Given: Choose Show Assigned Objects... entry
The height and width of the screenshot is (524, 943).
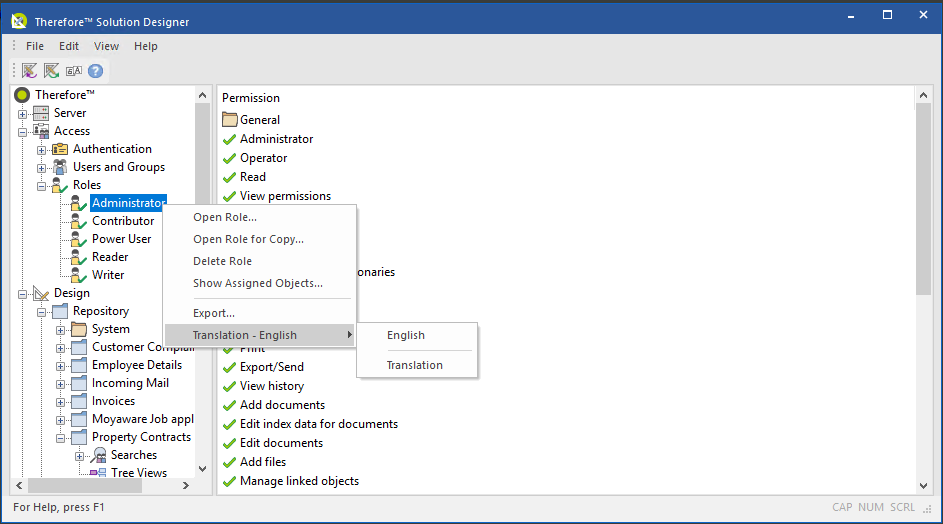Looking at the screenshot, I should point(260,283).
